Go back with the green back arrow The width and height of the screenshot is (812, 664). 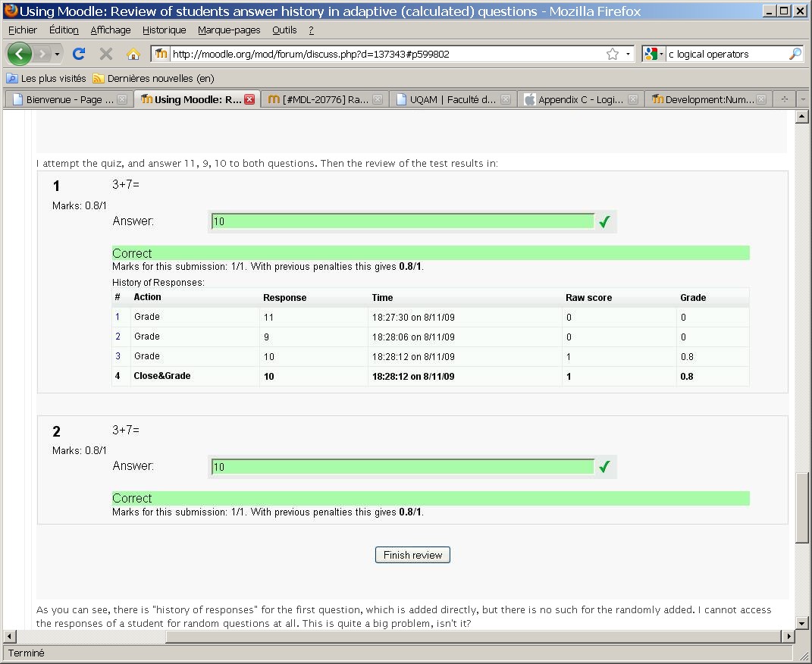19,53
